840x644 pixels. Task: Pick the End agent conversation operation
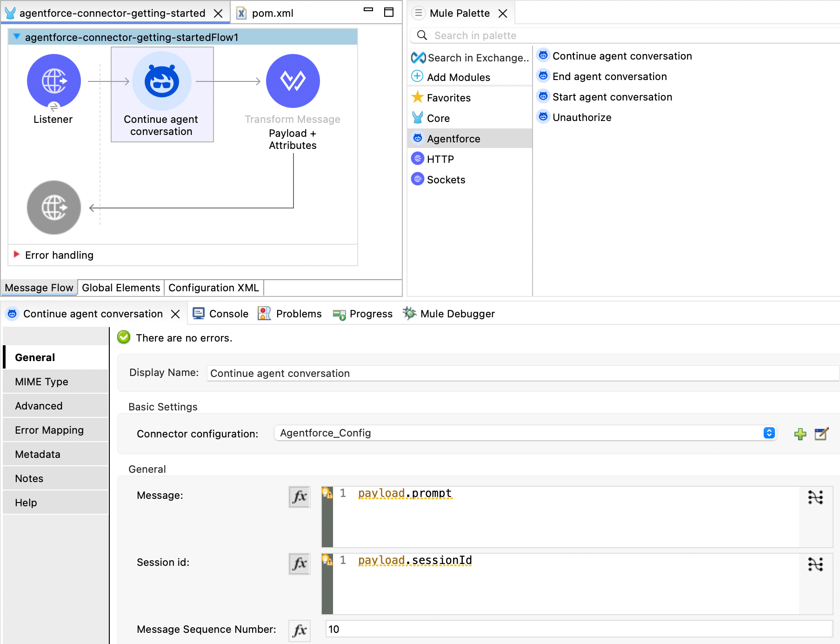coord(602,76)
